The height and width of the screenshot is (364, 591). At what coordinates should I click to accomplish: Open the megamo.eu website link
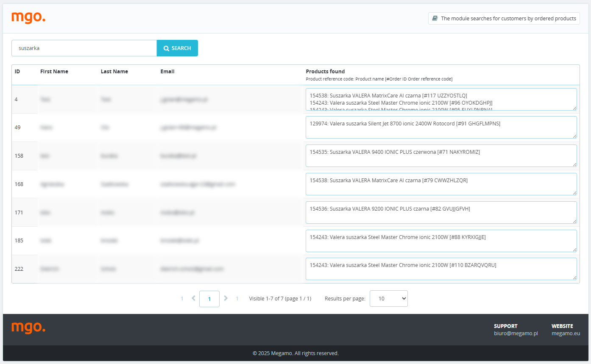[566, 333]
